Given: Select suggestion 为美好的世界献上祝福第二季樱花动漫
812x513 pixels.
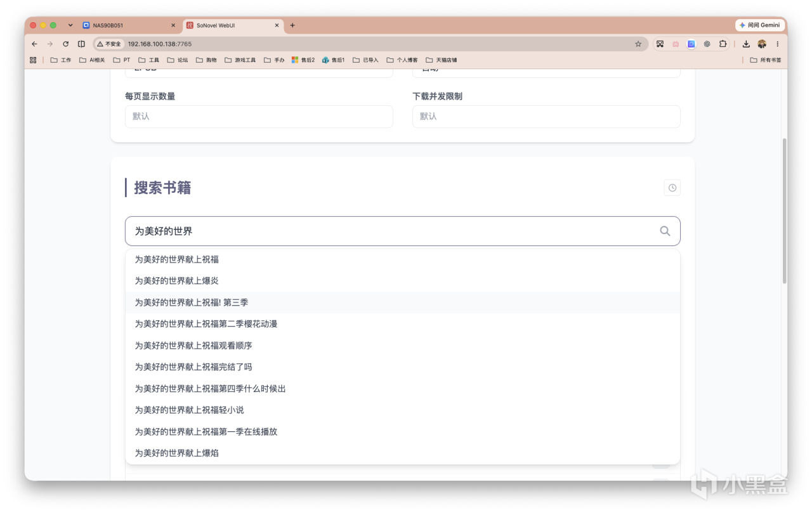Looking at the screenshot, I should click(402, 324).
